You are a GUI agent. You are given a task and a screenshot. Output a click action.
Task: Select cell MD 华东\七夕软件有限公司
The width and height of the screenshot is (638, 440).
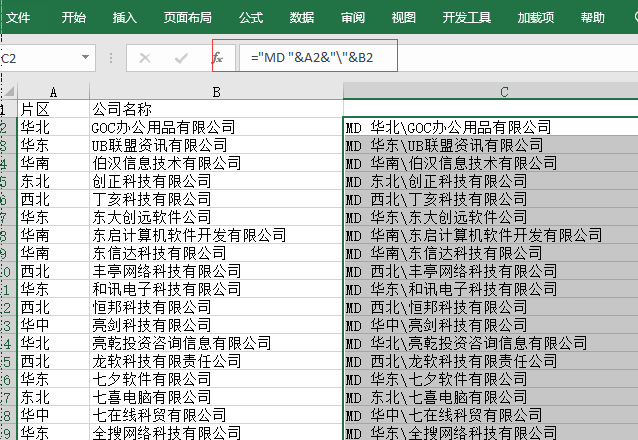click(x=491, y=379)
